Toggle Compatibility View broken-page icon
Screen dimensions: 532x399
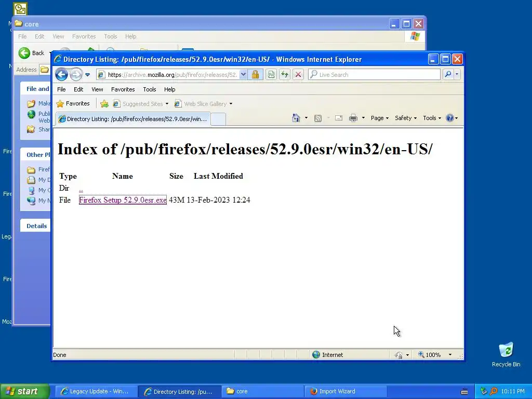[271, 75]
